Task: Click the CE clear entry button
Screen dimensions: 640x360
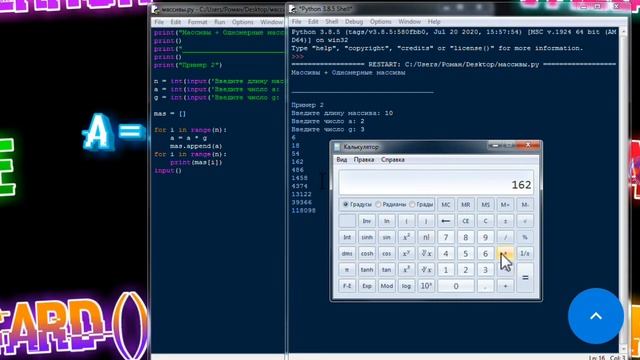Action: coord(465,221)
